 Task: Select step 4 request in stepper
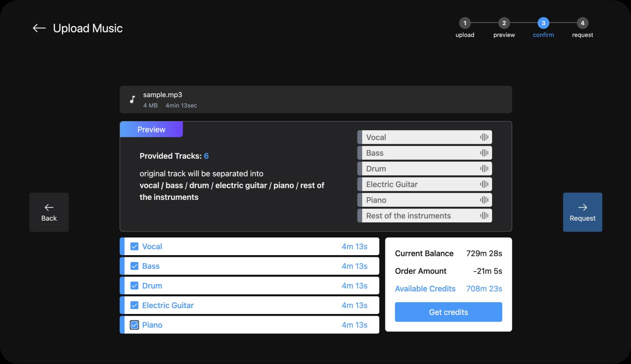582,23
